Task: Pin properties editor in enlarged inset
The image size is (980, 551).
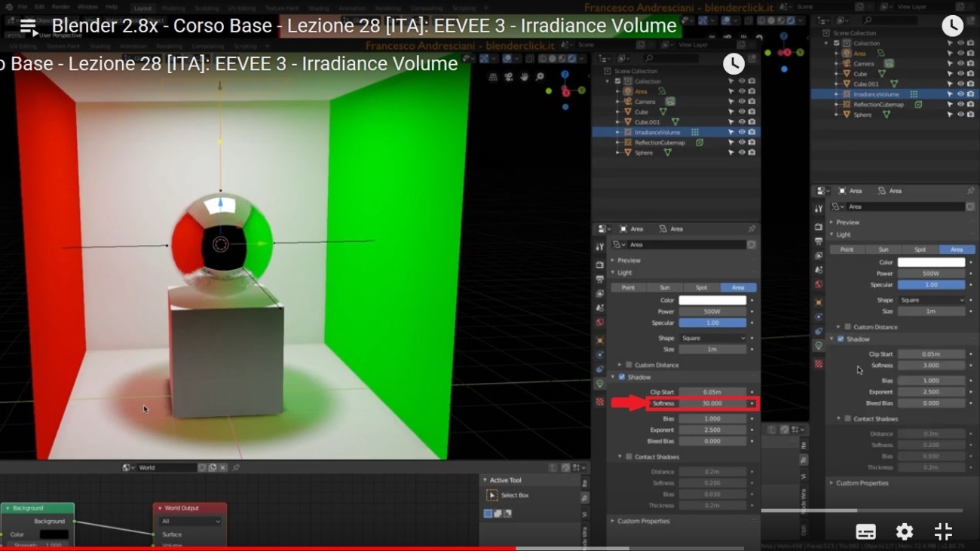Action: [x=752, y=229]
